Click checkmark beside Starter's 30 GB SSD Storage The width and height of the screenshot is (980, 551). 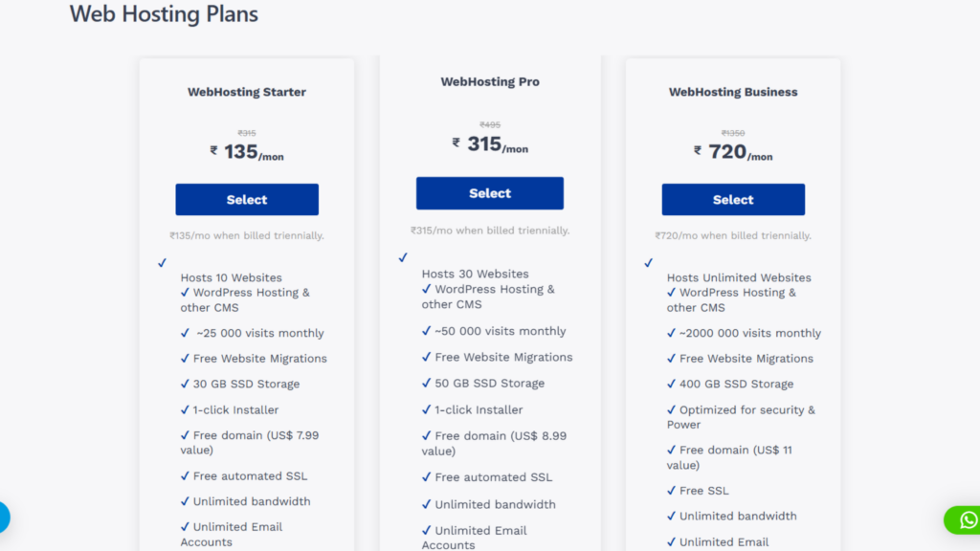pos(185,384)
